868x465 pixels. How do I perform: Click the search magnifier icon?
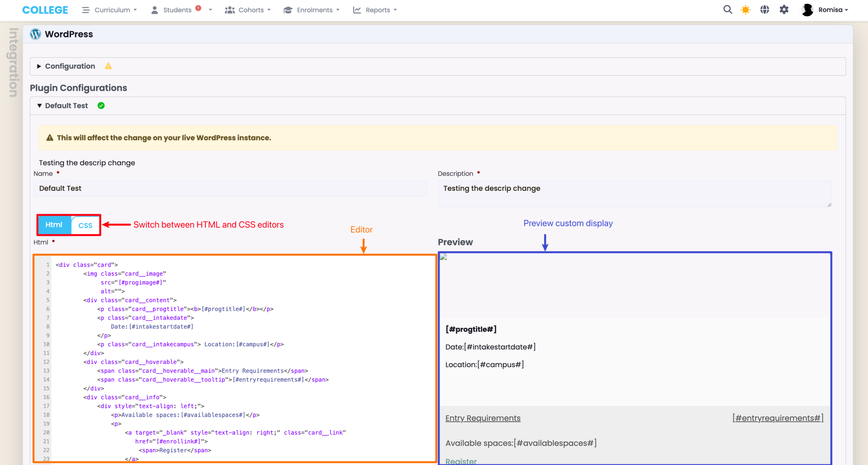point(727,9)
